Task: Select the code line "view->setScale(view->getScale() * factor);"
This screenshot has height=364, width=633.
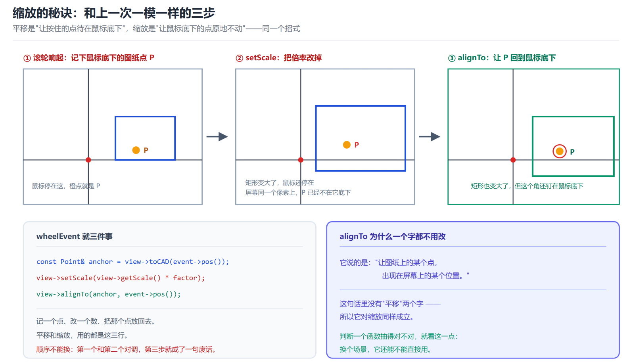Action: (x=121, y=278)
